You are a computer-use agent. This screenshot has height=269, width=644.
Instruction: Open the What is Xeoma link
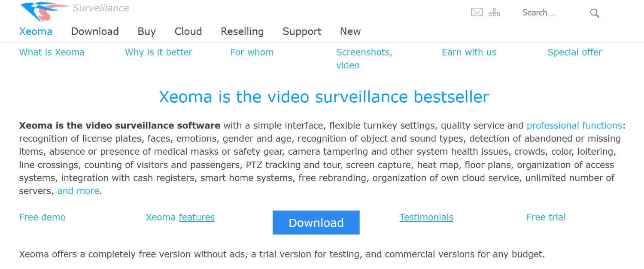(52, 52)
